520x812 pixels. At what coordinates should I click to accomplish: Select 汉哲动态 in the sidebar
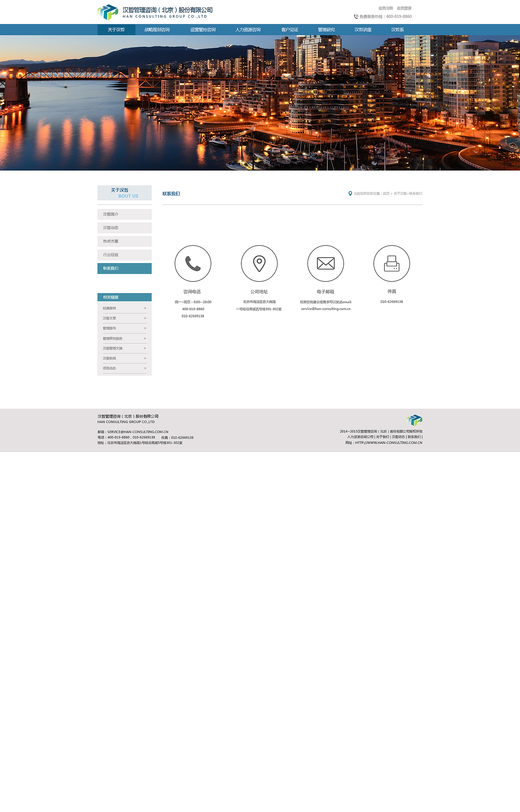[x=124, y=228]
